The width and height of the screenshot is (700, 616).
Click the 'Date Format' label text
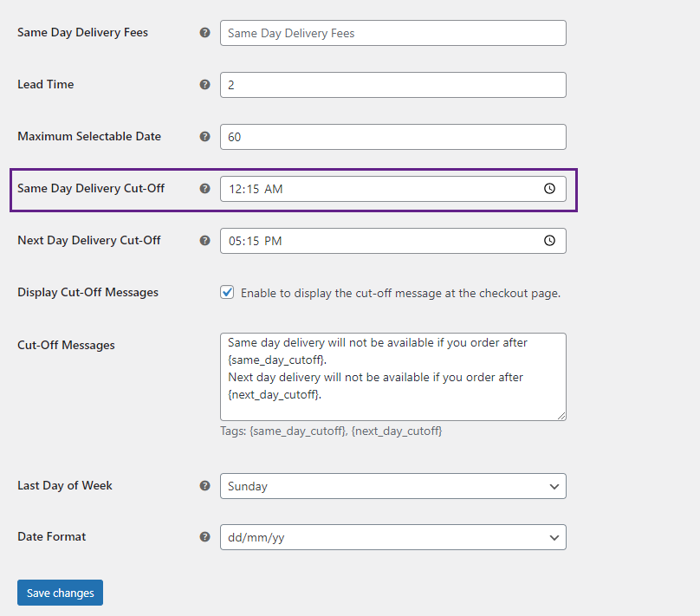click(x=52, y=536)
